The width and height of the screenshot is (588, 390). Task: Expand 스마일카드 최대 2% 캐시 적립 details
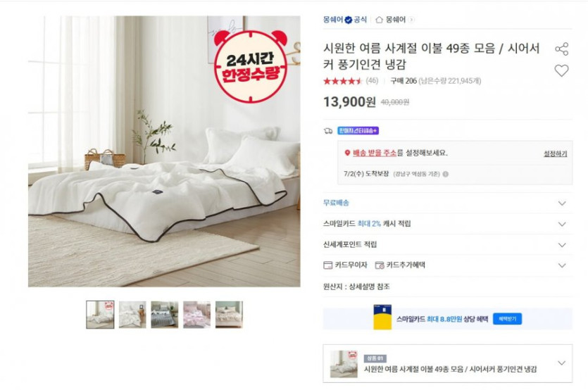[447, 224]
